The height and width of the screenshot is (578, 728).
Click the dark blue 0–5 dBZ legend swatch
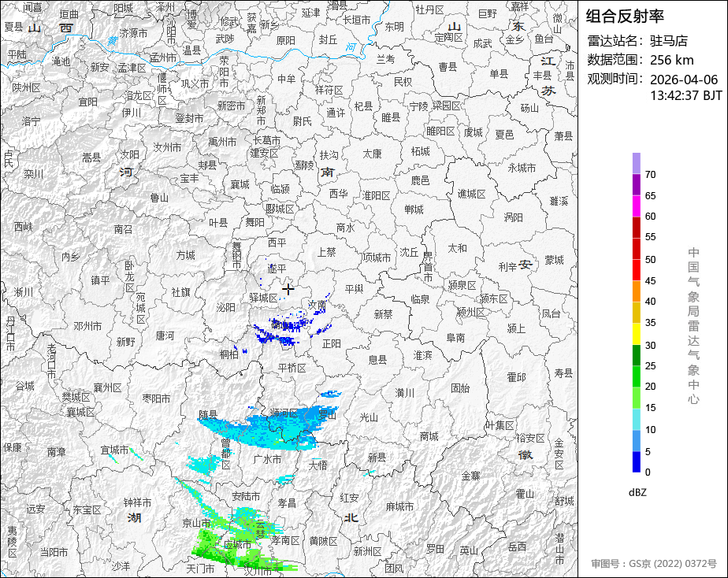tap(636, 461)
